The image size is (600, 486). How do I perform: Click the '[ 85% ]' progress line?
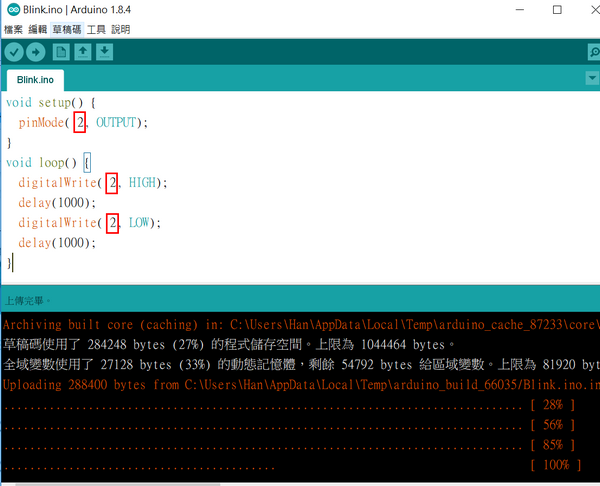[x=290, y=445]
